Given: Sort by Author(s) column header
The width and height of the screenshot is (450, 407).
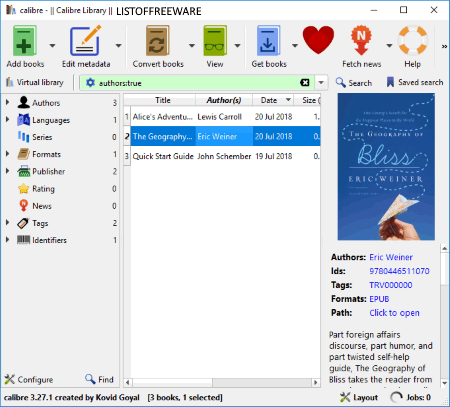Looking at the screenshot, I should (x=224, y=100).
